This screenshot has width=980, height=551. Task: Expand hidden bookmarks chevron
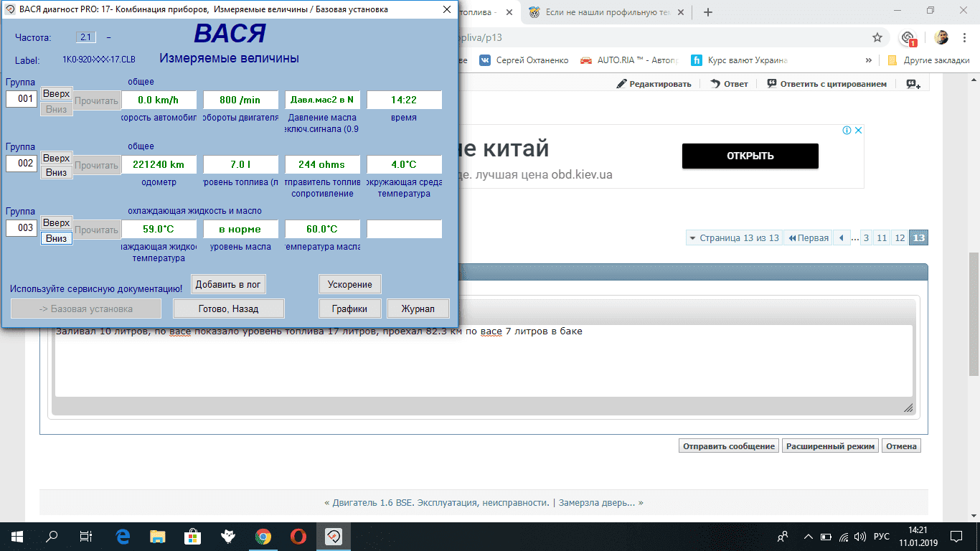(x=869, y=60)
